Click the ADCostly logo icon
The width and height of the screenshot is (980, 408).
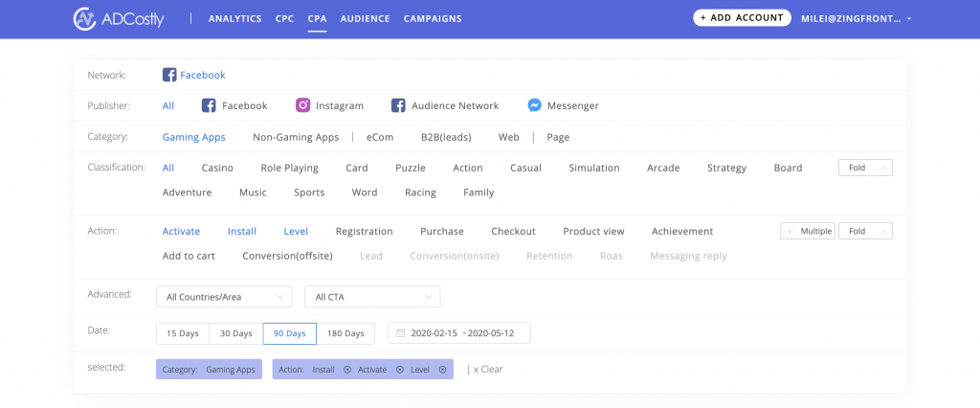point(84,19)
